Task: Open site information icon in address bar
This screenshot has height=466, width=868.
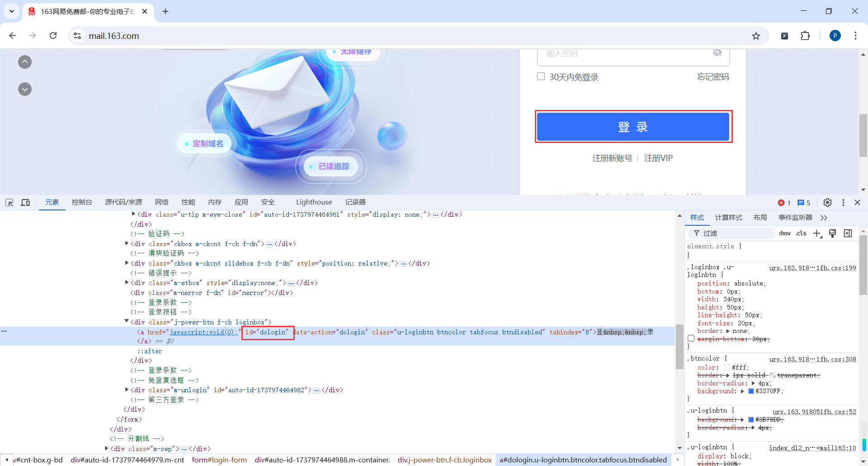Action: coord(77,36)
